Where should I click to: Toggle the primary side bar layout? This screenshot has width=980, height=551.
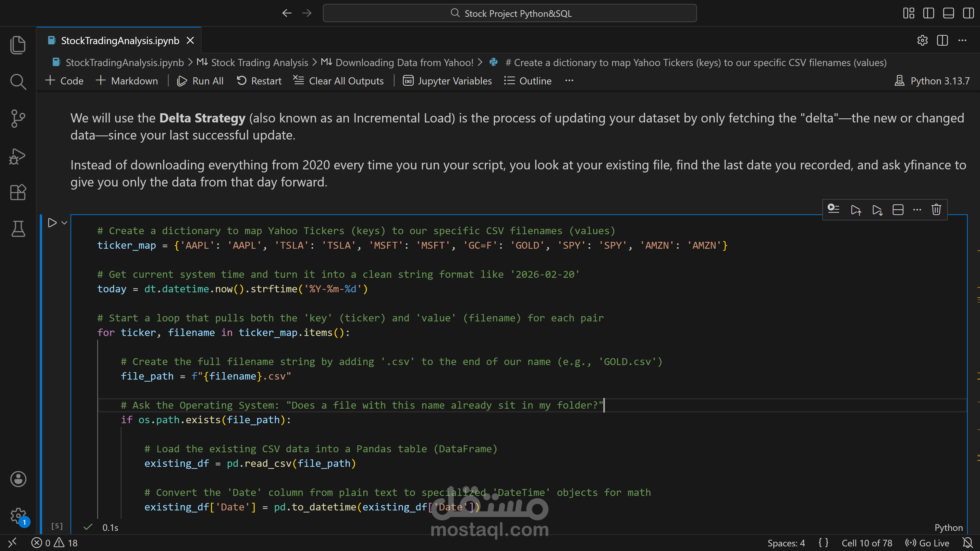coord(928,13)
